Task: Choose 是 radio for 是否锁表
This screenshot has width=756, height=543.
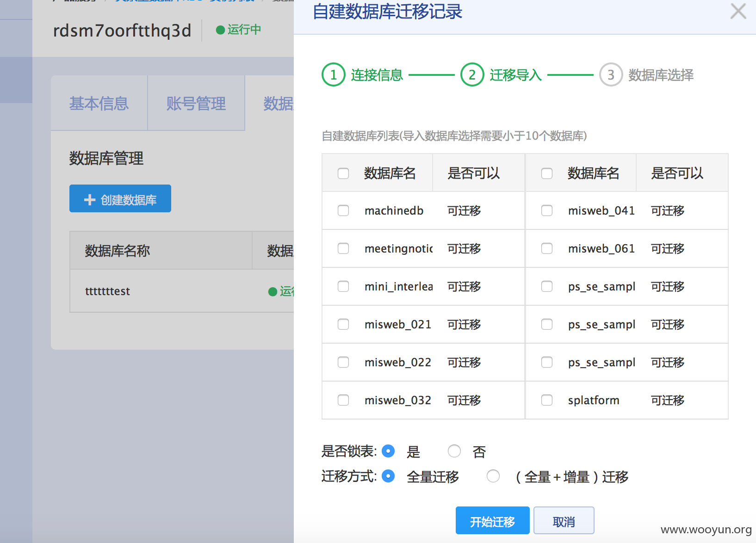Action: pos(388,451)
